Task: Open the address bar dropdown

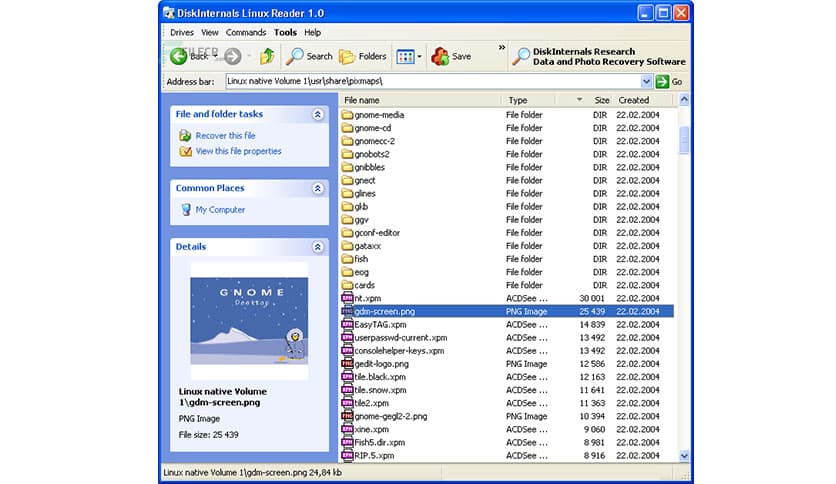Action: click(646, 82)
